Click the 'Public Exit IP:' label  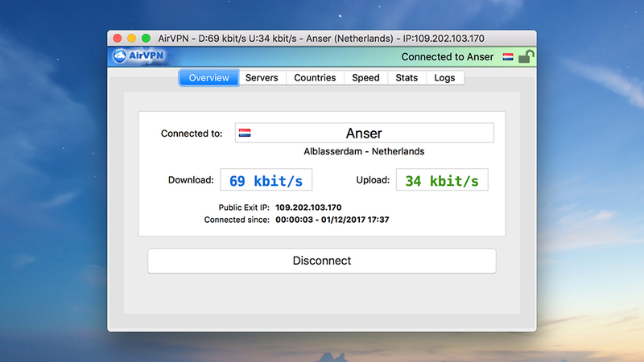click(244, 208)
